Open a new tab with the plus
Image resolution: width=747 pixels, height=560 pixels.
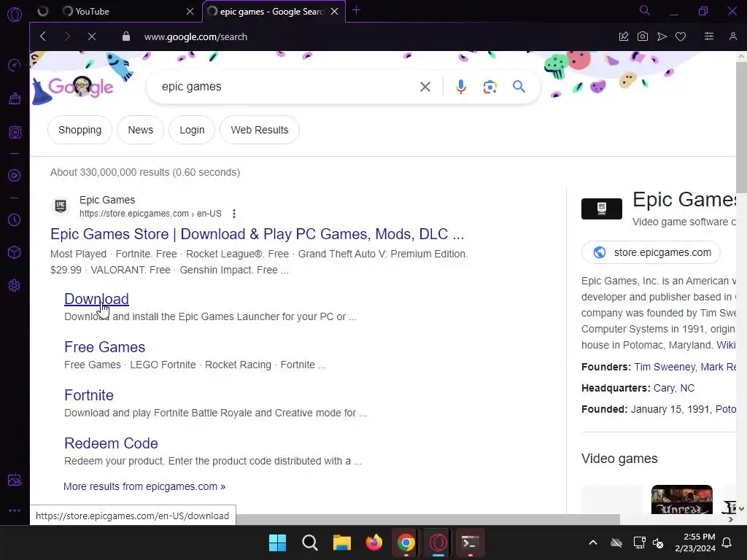(x=356, y=10)
